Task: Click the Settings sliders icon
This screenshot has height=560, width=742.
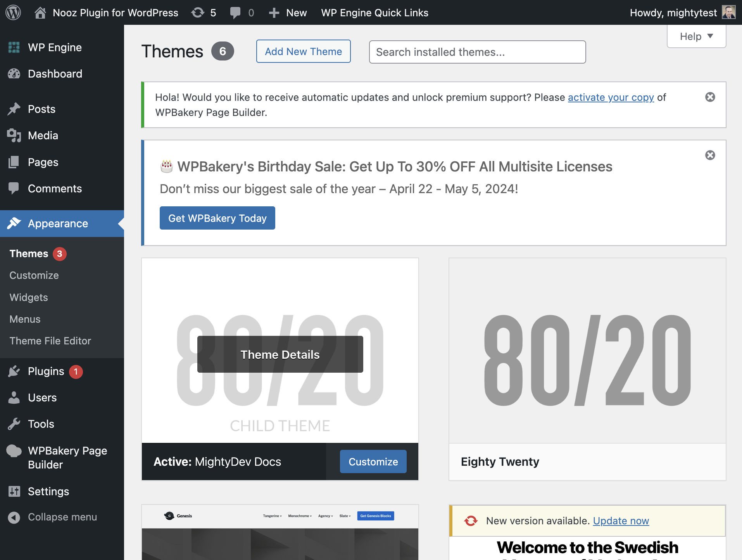Action: pyautogui.click(x=14, y=491)
